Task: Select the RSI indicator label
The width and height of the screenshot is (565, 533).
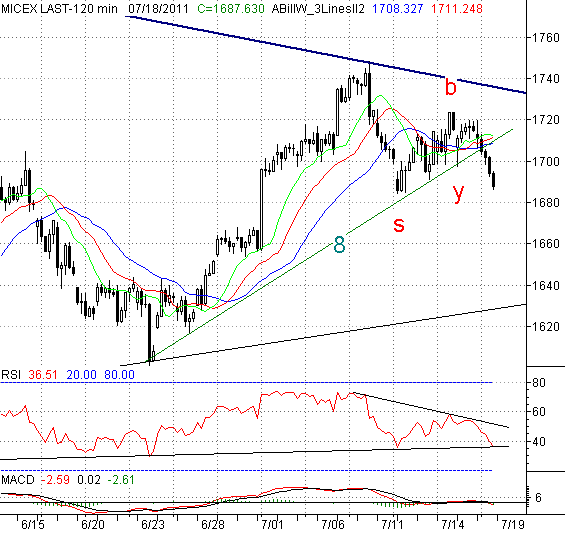Action: point(11,375)
